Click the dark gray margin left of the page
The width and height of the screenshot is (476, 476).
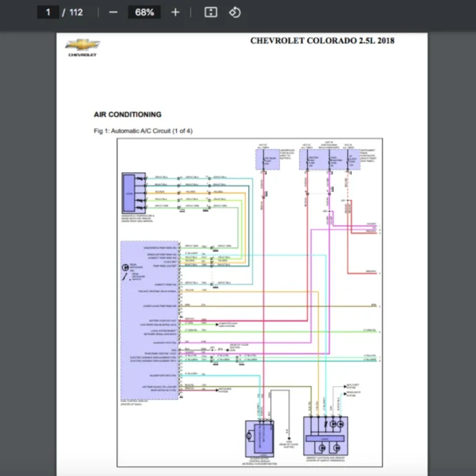click(28, 238)
